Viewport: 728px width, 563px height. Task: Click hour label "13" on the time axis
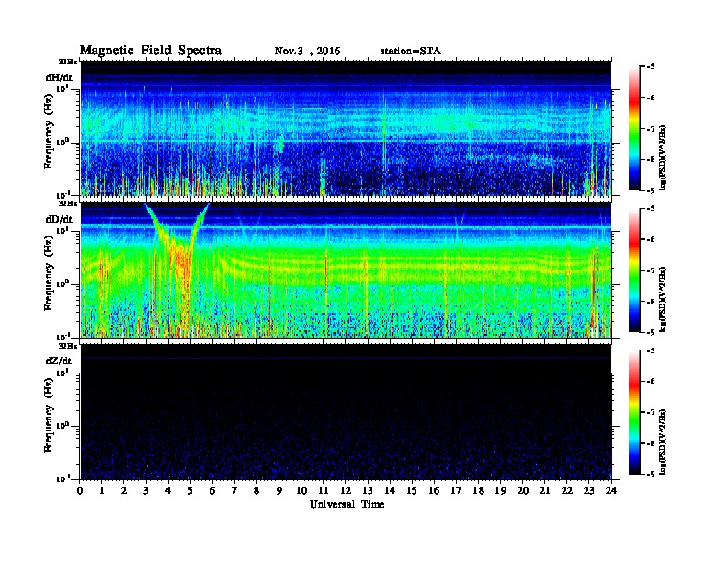pos(368,491)
